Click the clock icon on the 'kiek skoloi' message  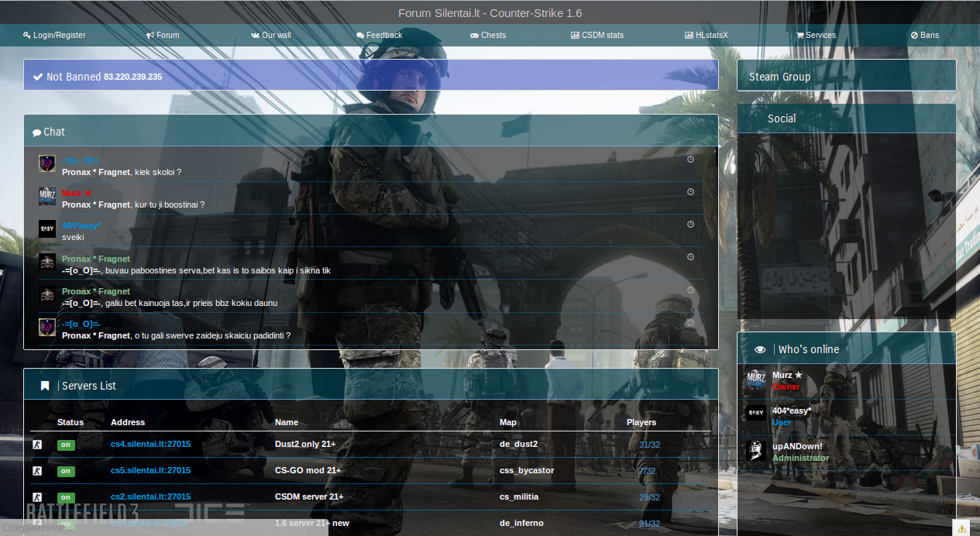point(690,159)
